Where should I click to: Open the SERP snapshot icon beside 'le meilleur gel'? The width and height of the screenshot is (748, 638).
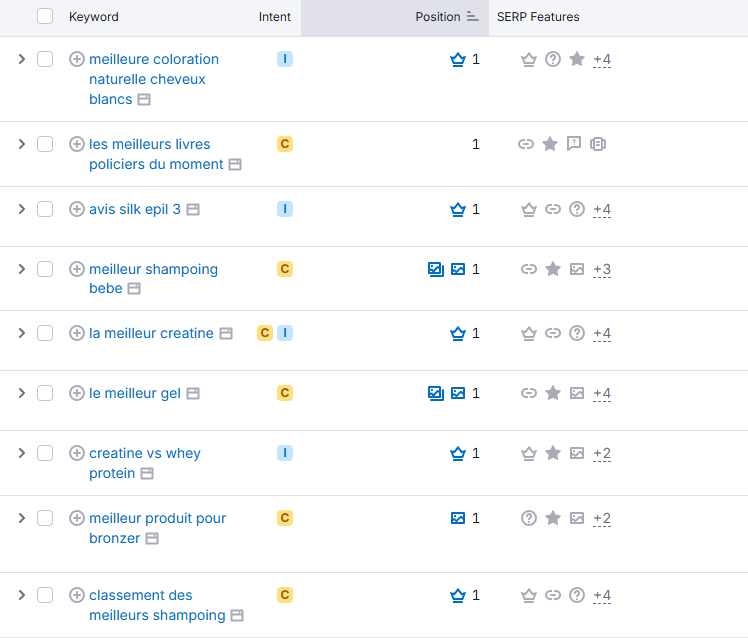(x=193, y=394)
